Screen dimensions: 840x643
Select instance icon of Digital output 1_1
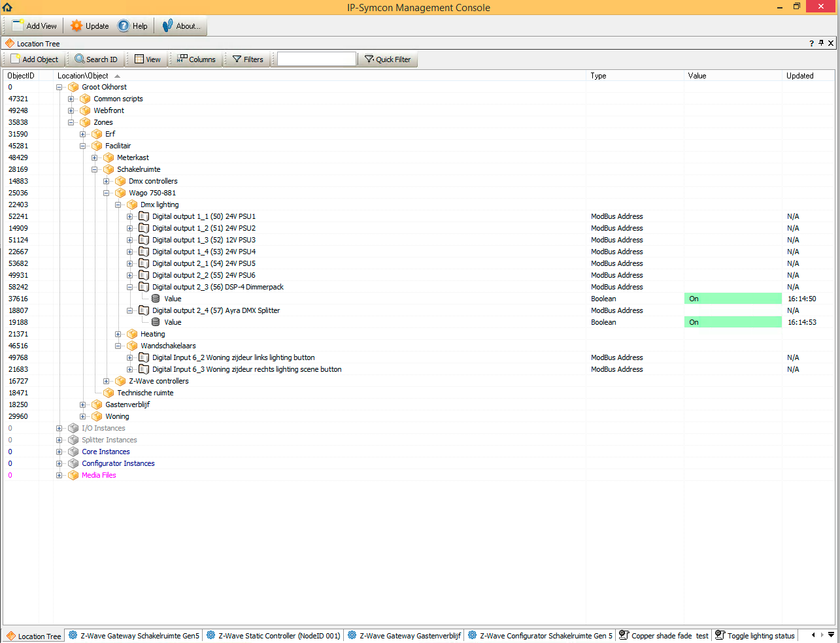click(144, 216)
